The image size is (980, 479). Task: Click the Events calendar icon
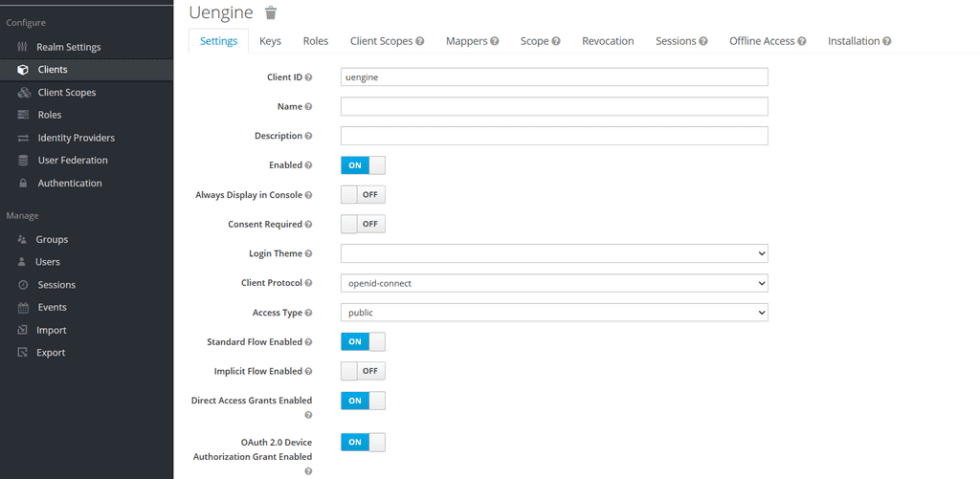[23, 308]
